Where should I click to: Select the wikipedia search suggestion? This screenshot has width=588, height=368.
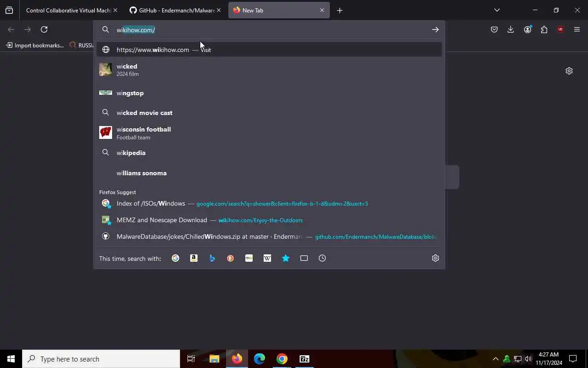click(x=269, y=153)
